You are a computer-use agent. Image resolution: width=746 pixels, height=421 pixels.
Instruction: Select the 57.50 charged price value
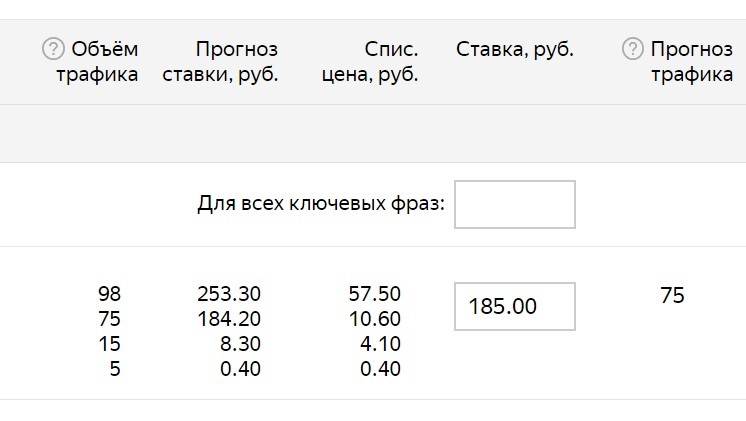pos(374,294)
